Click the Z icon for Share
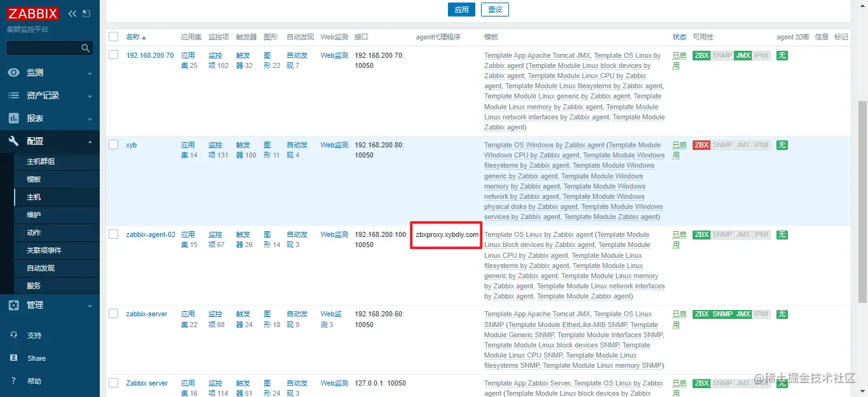Image resolution: width=868 pixels, height=397 pixels. coord(14,358)
